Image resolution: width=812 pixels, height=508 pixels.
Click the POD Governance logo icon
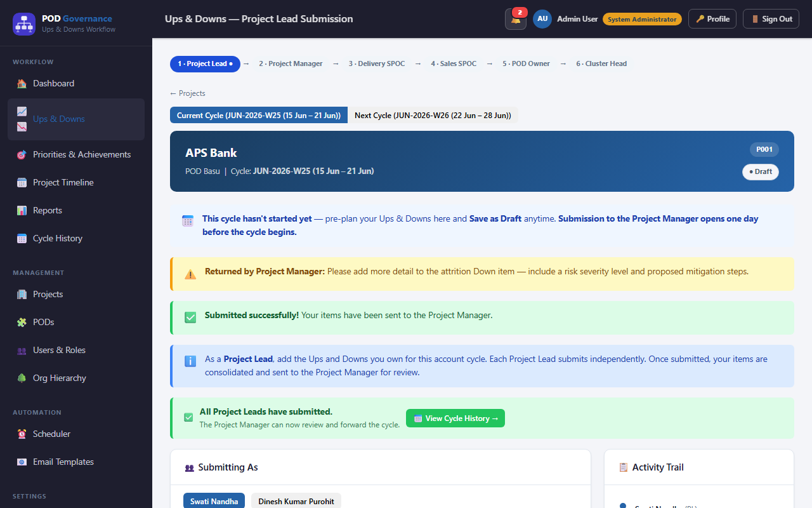(x=24, y=24)
